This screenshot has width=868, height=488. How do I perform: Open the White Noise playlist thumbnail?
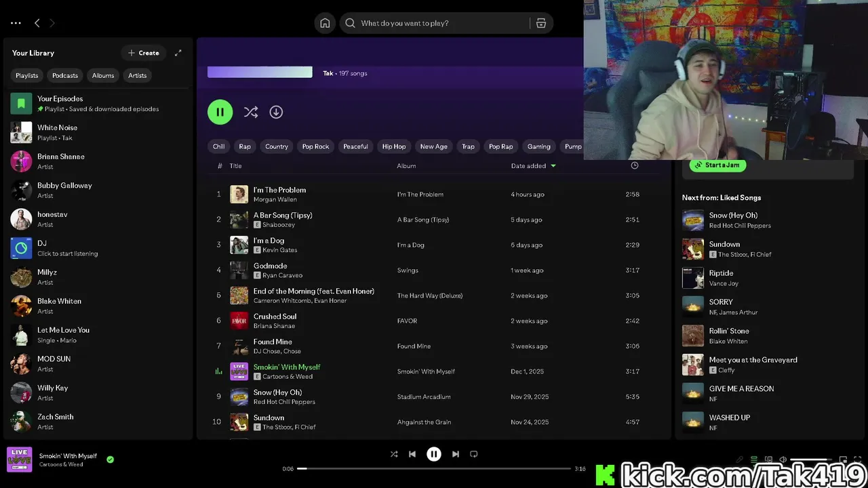(x=21, y=132)
